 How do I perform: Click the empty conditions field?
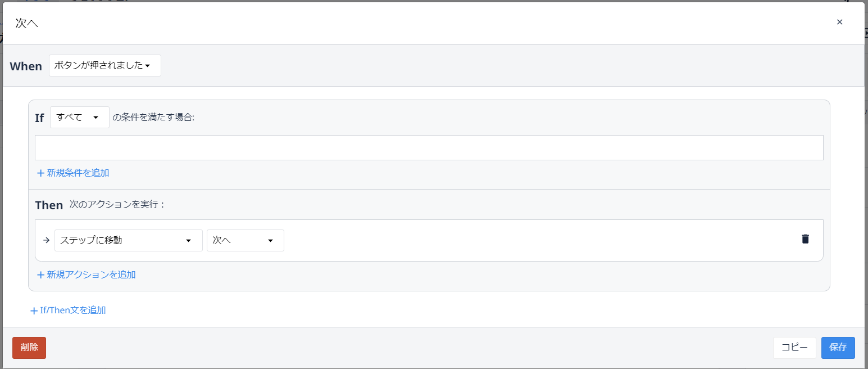pos(429,147)
